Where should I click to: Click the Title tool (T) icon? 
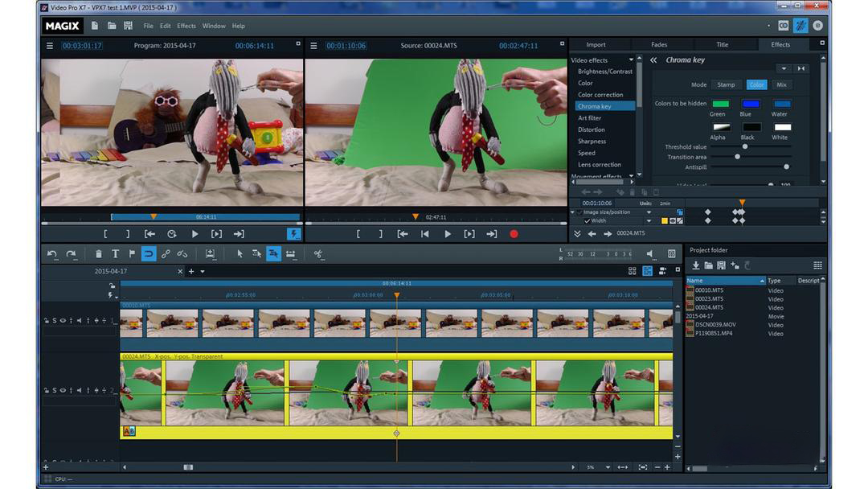click(x=115, y=254)
